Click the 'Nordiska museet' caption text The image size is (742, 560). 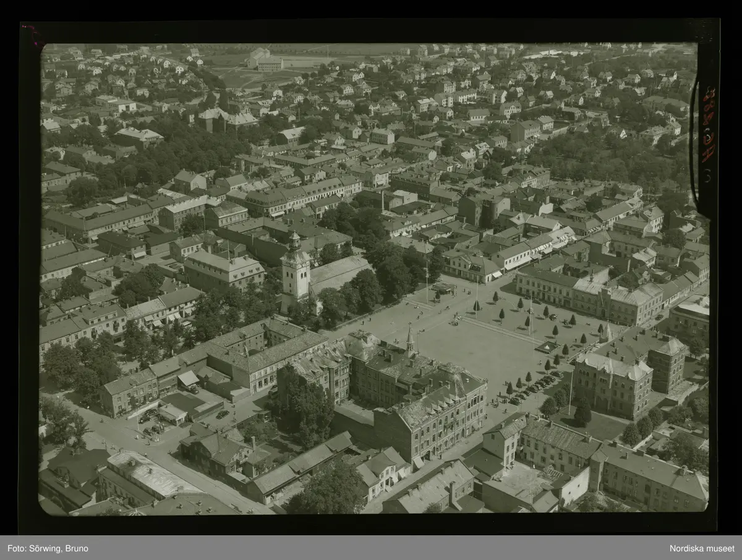click(702, 548)
